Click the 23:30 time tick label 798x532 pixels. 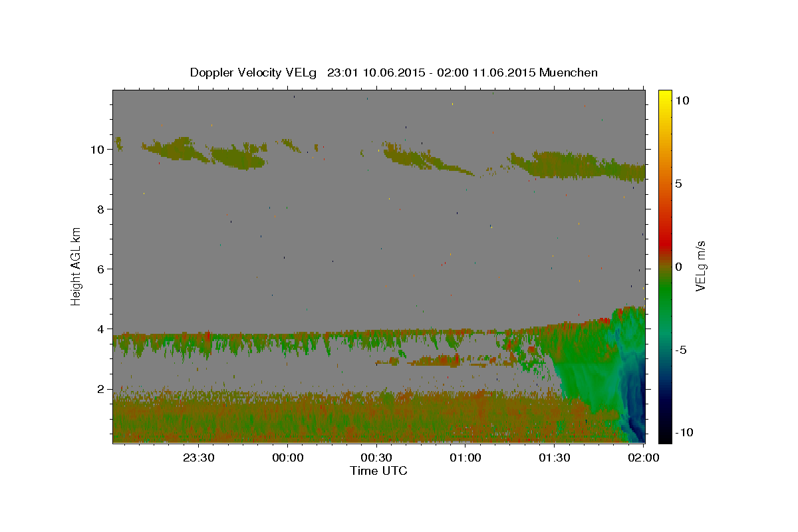[x=199, y=458]
